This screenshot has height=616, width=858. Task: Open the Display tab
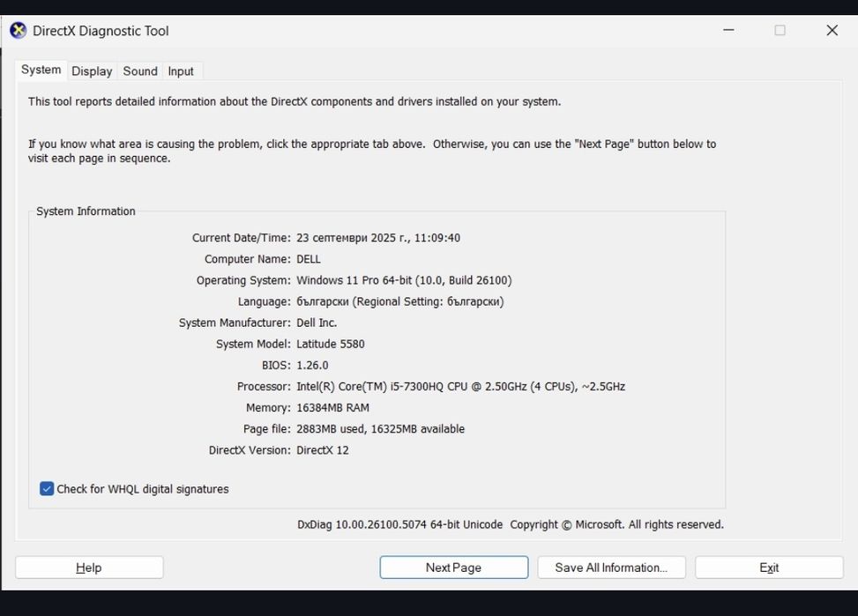pyautogui.click(x=92, y=71)
